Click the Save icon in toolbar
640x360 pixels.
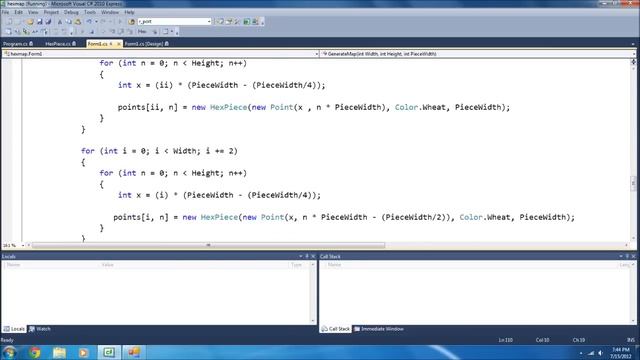coord(40,22)
